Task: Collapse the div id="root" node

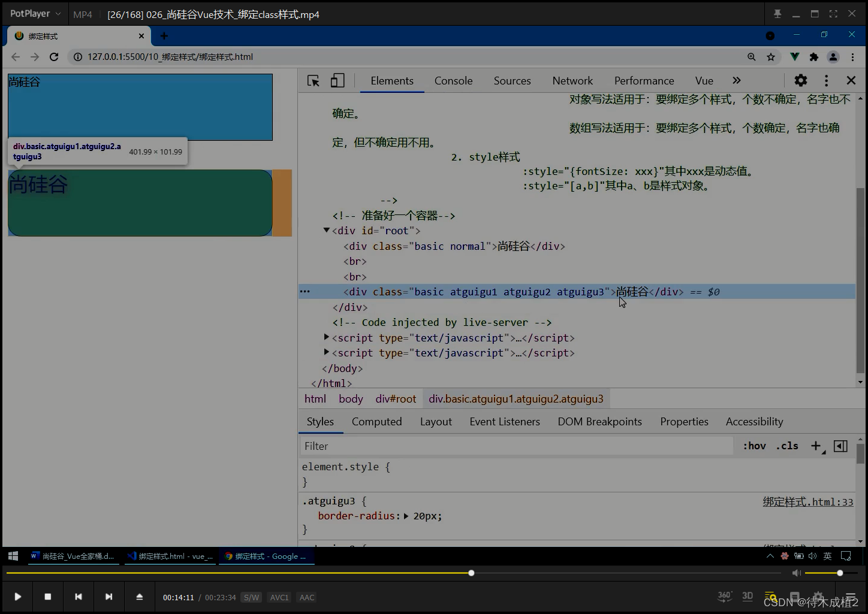Action: tap(326, 230)
